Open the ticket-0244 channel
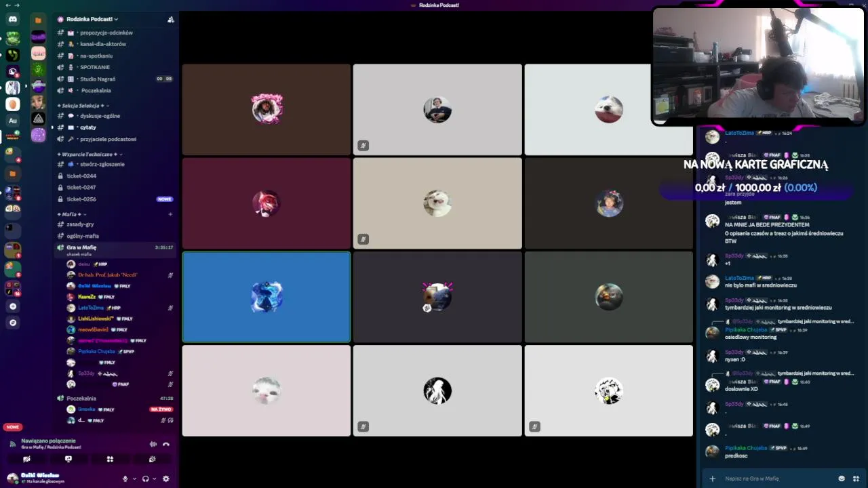Screen dimensions: 868x488 click(115, 176)
